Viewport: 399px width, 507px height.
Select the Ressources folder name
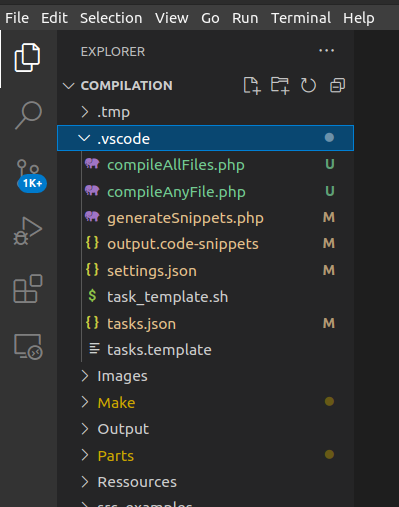137,482
